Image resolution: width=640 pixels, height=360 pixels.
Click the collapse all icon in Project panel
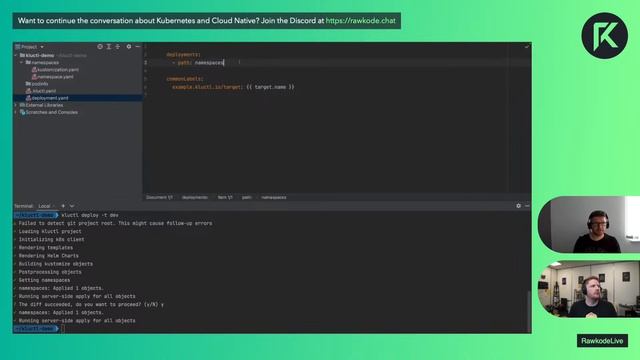pyautogui.click(x=118, y=47)
